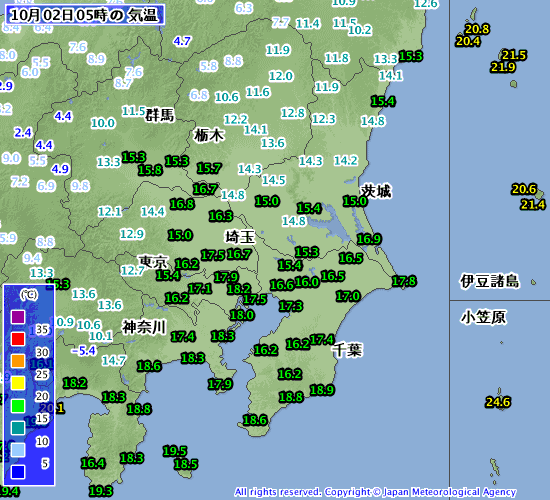Viewport: 550px width, 500px height.
Task: Click the 栃木 prefecture label
Action: (209, 135)
